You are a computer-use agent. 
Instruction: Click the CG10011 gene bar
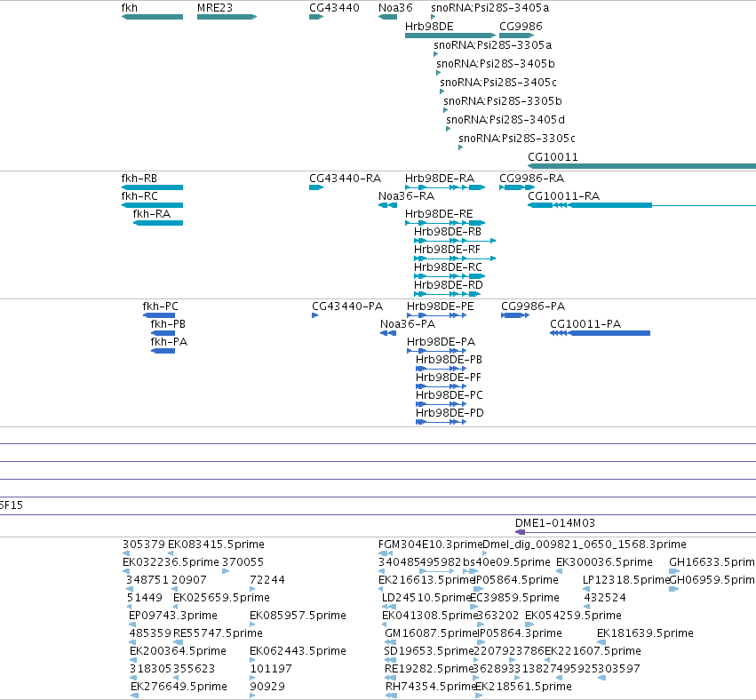click(x=641, y=166)
